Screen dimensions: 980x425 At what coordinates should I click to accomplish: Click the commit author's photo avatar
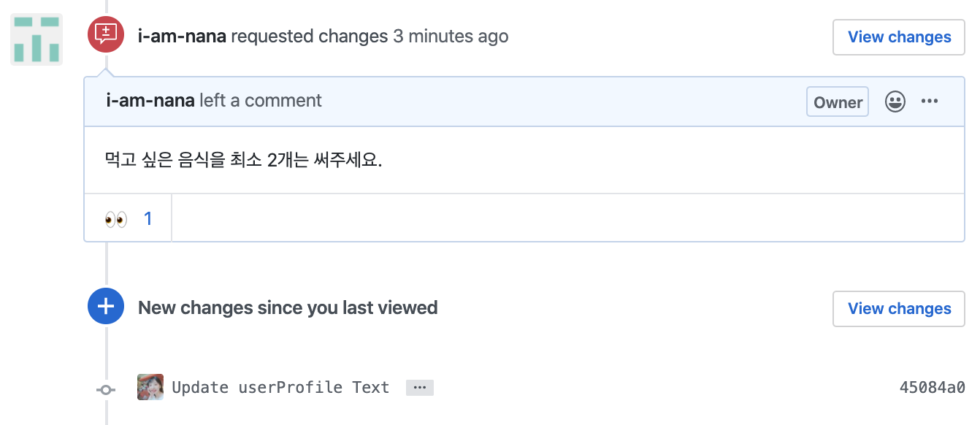pyautogui.click(x=150, y=387)
